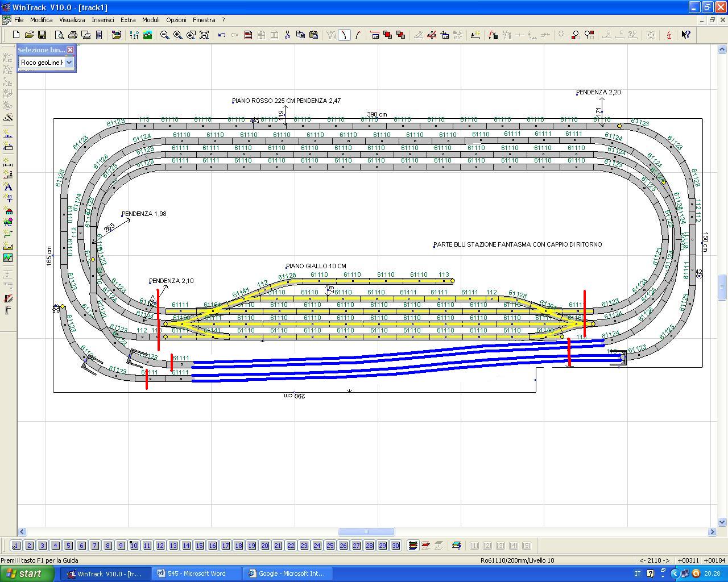This screenshot has width=728, height=582.
Task: Print the track layout
Action: [x=73, y=35]
